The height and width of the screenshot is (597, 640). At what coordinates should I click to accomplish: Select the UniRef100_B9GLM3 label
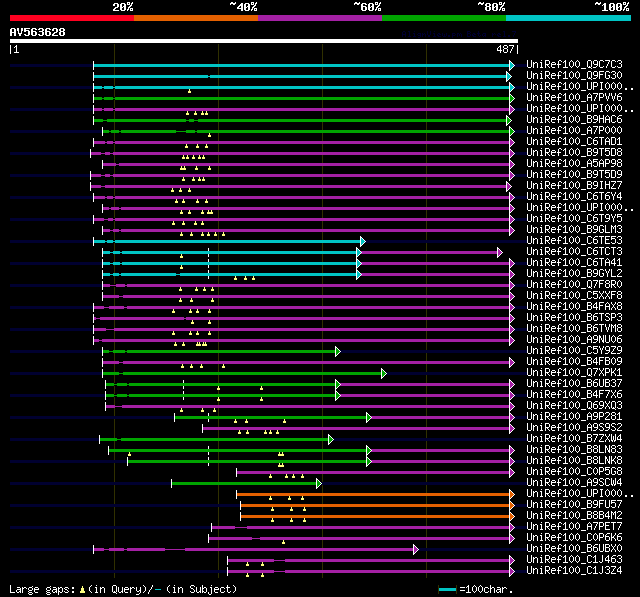pyautogui.click(x=574, y=230)
